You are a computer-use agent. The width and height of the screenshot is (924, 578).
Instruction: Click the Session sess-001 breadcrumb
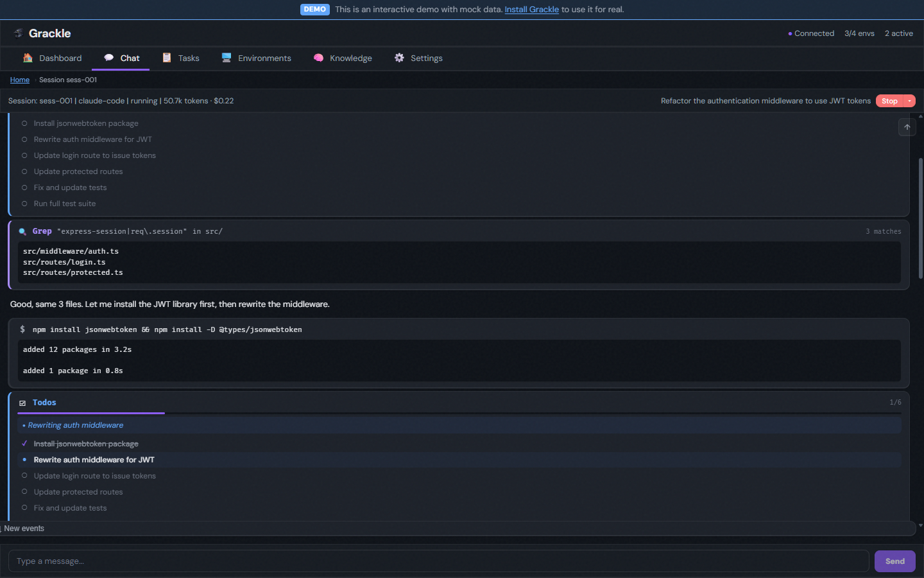tap(68, 80)
